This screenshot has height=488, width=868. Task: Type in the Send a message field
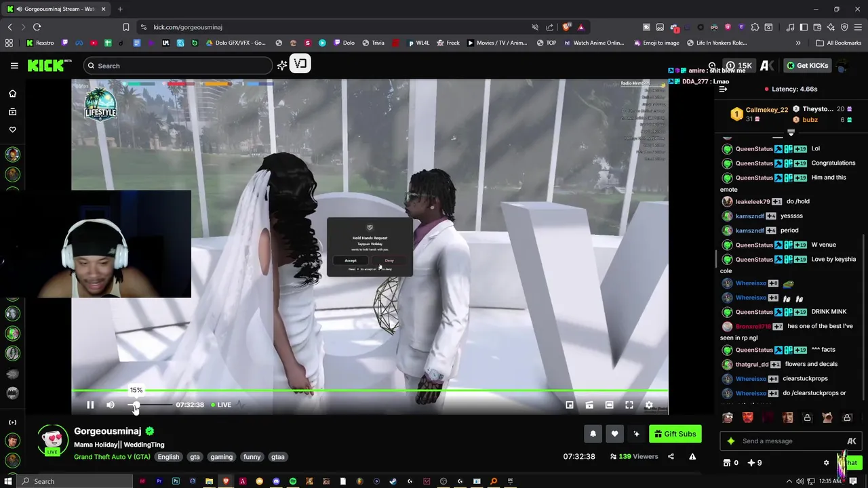[x=791, y=441]
